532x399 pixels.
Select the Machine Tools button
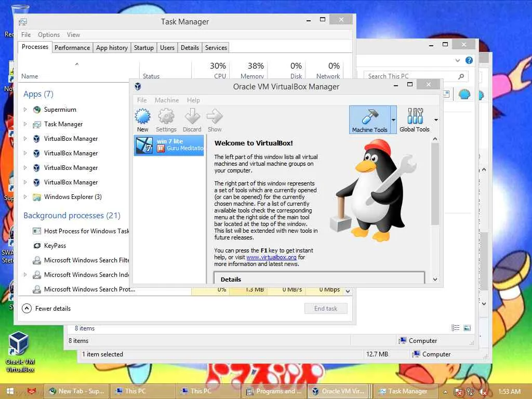click(x=369, y=119)
